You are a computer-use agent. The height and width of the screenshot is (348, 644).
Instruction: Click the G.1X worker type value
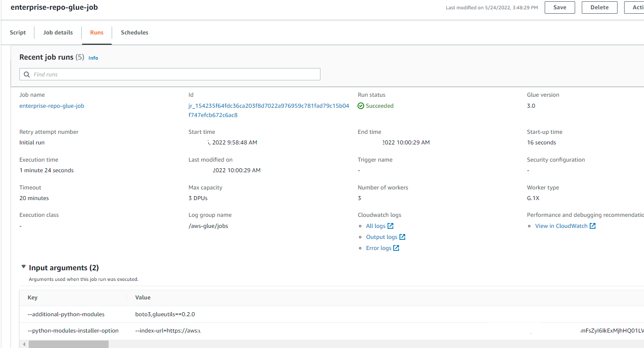click(x=533, y=198)
